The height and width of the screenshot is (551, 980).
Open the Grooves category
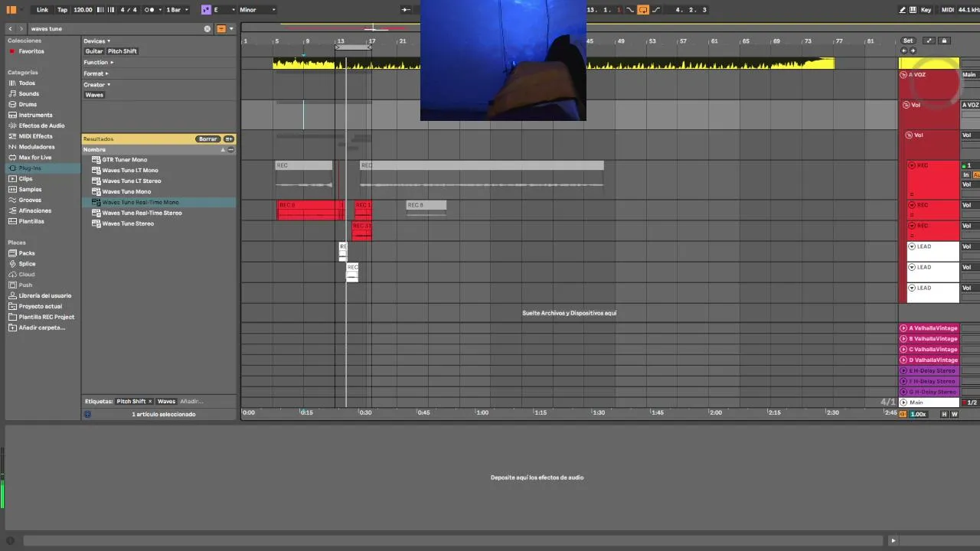coord(30,201)
